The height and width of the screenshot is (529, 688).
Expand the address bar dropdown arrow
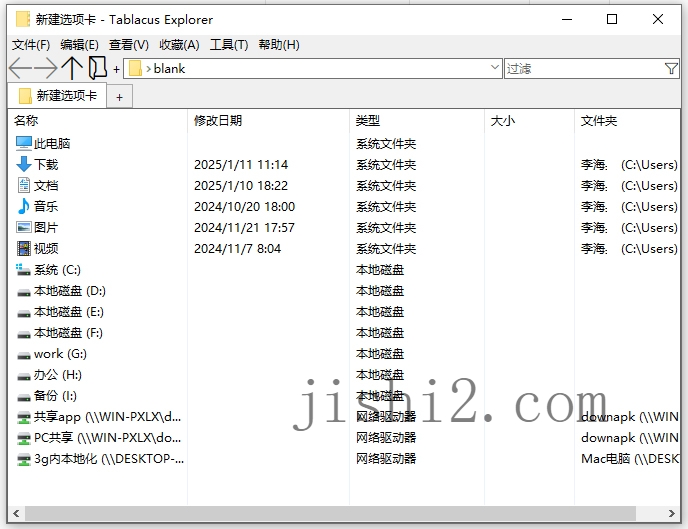pyautogui.click(x=494, y=68)
